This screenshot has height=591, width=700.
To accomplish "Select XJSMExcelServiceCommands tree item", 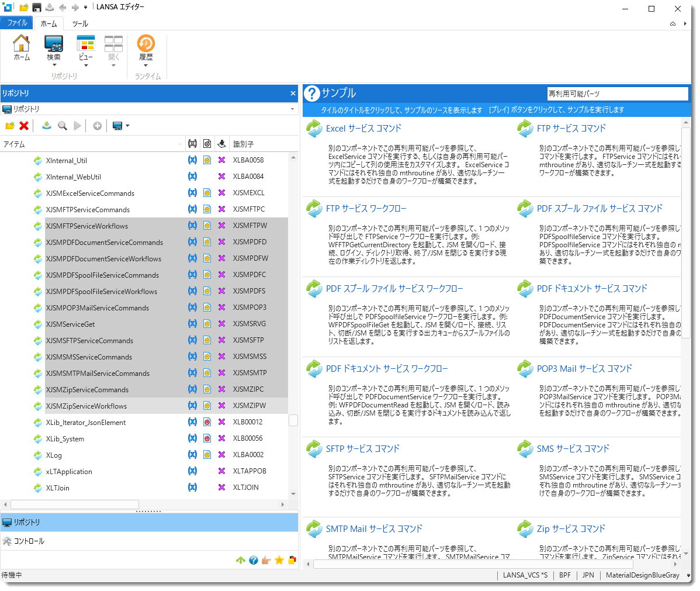I will coord(90,193).
